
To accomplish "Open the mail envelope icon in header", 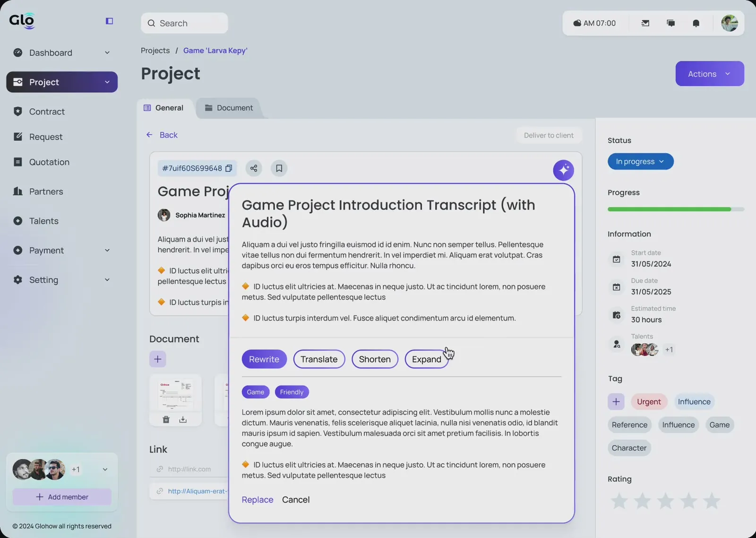I will pos(645,23).
